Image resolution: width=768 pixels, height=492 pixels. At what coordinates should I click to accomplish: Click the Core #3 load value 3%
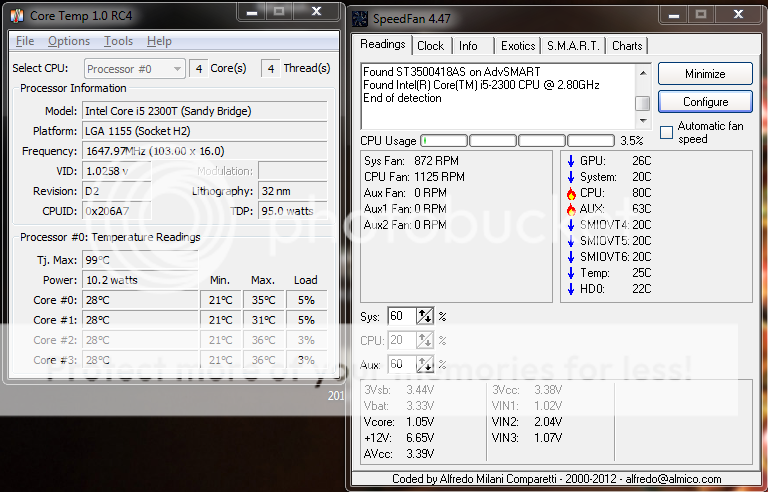pos(306,360)
